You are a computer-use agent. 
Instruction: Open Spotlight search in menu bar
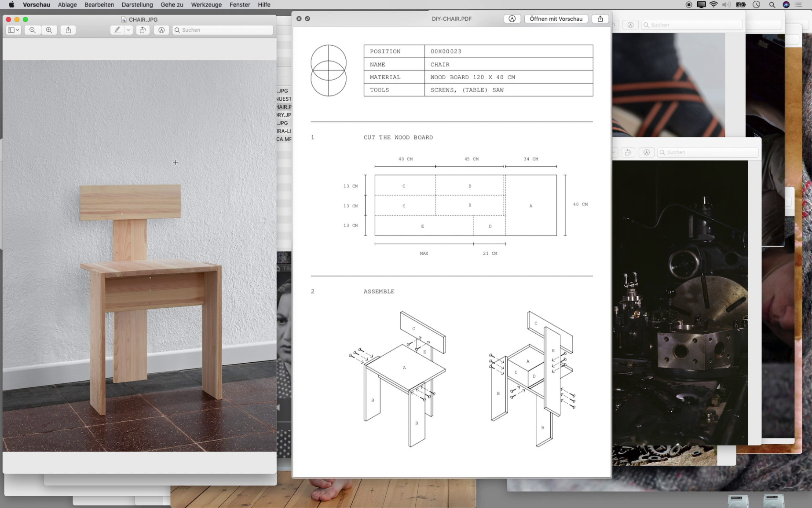pos(772,5)
